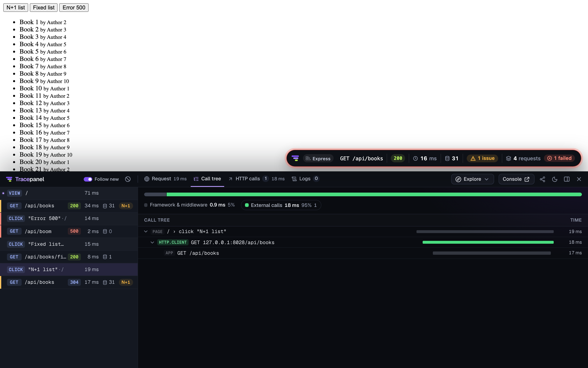
Task: Click the database icon next to 31 in the floating bar
Action: pos(447,158)
